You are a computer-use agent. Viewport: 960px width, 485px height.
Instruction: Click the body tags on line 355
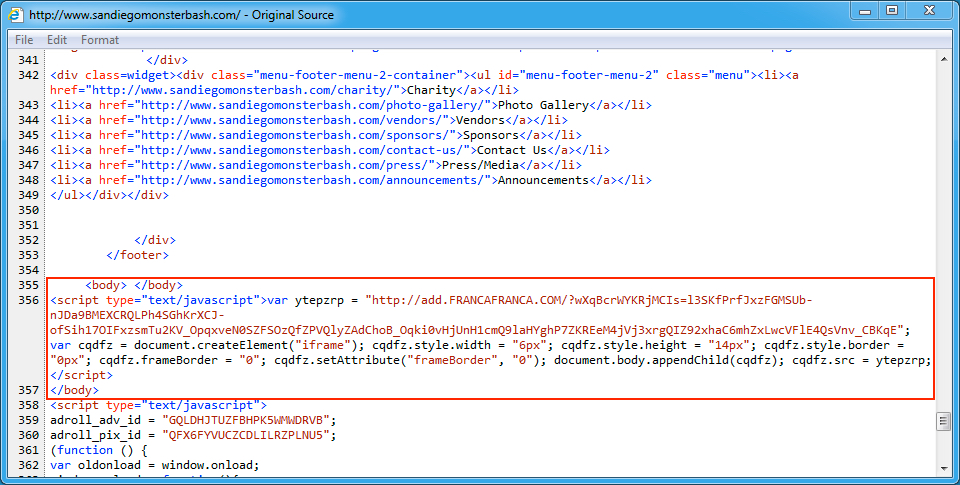[x=133, y=285]
